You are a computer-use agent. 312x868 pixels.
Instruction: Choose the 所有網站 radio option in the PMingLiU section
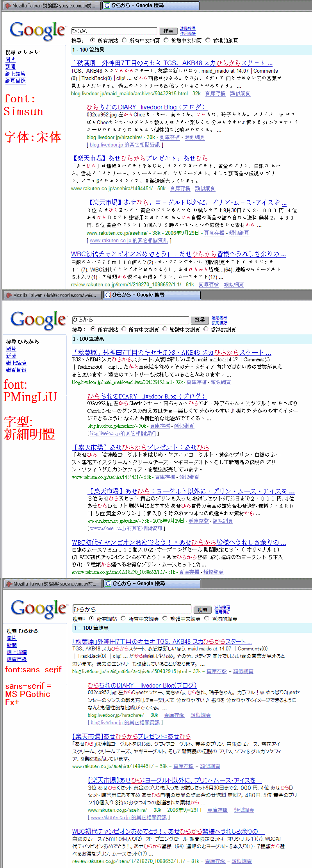(93, 329)
